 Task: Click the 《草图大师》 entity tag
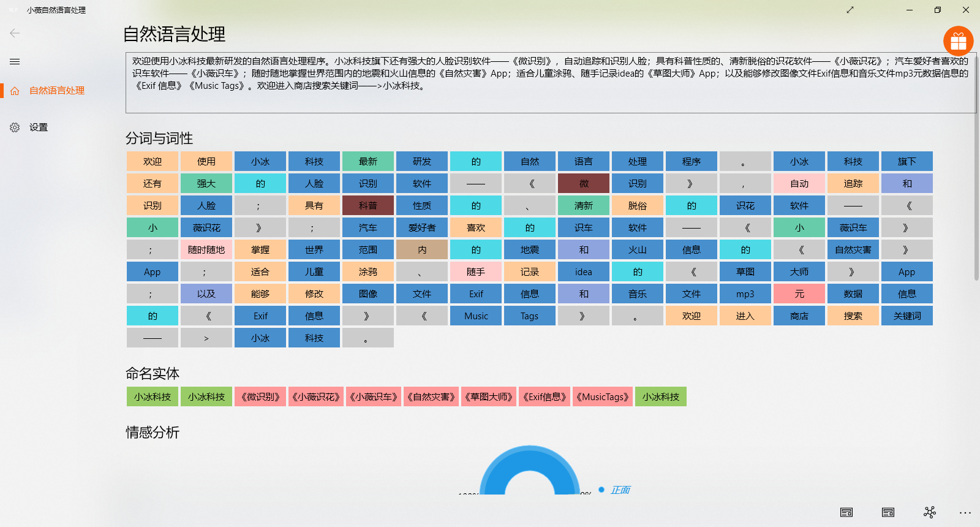pos(489,396)
